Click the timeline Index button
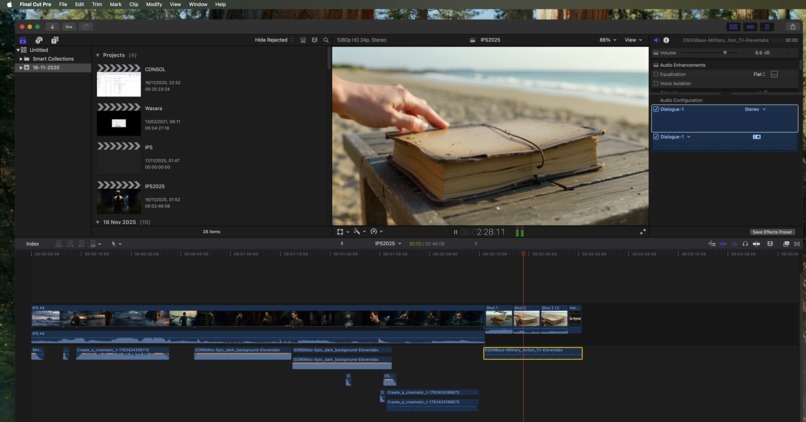806x422 pixels. tap(32, 244)
